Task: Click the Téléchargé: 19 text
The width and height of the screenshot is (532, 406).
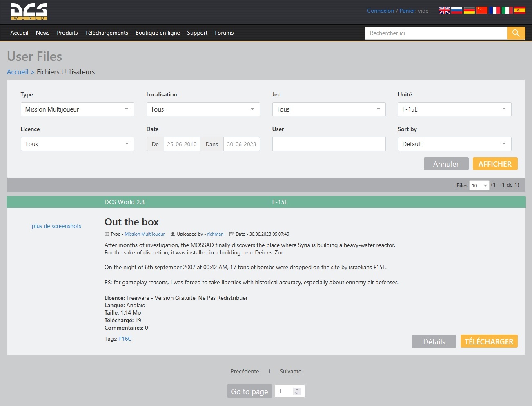Action: 123,321
